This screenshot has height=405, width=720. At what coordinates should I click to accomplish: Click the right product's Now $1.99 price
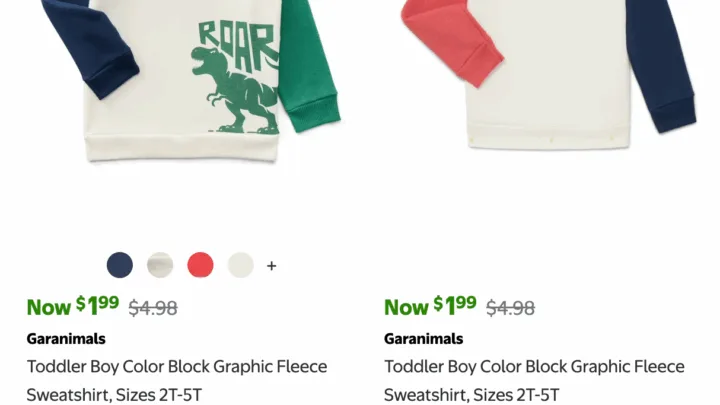coord(431,306)
